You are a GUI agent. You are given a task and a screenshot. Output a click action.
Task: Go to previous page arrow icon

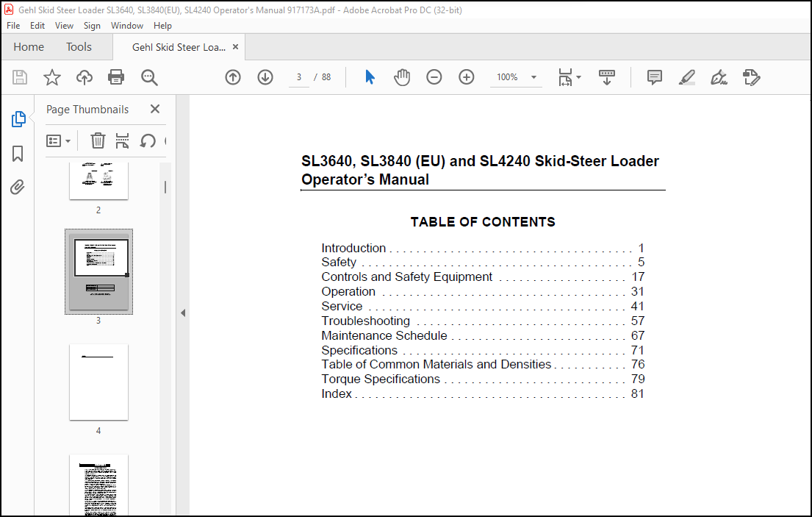233,77
